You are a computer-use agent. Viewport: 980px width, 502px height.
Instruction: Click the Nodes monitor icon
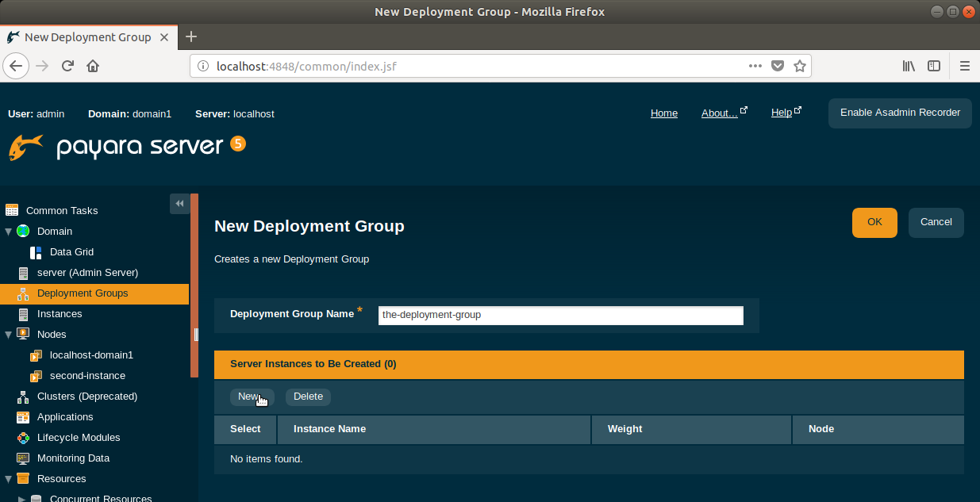point(22,334)
